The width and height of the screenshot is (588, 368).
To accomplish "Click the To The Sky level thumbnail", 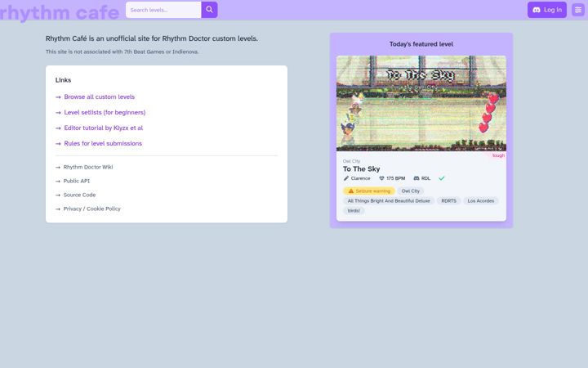I will [x=421, y=103].
